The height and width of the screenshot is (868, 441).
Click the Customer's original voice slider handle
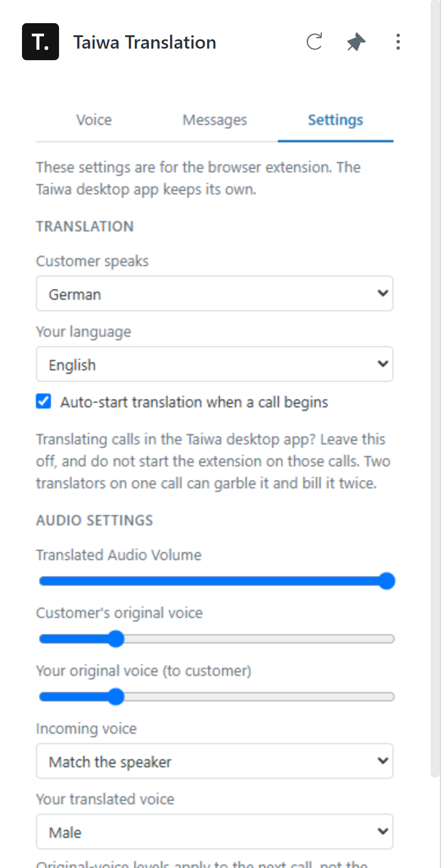pos(116,639)
